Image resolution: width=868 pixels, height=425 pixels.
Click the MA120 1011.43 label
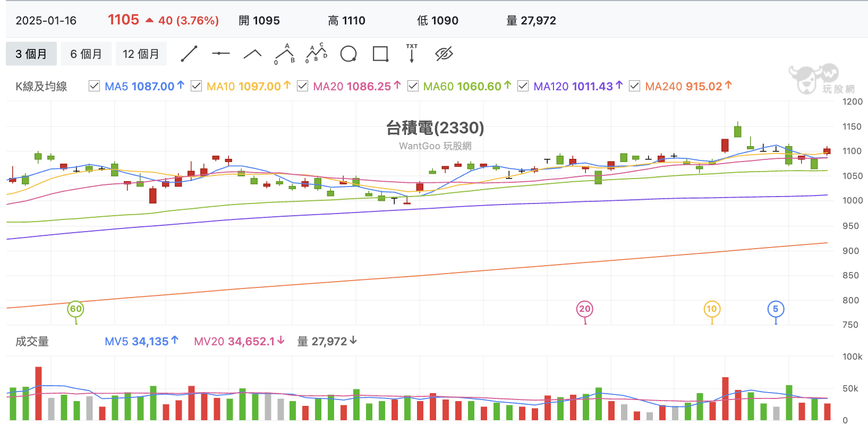pyautogui.click(x=578, y=86)
